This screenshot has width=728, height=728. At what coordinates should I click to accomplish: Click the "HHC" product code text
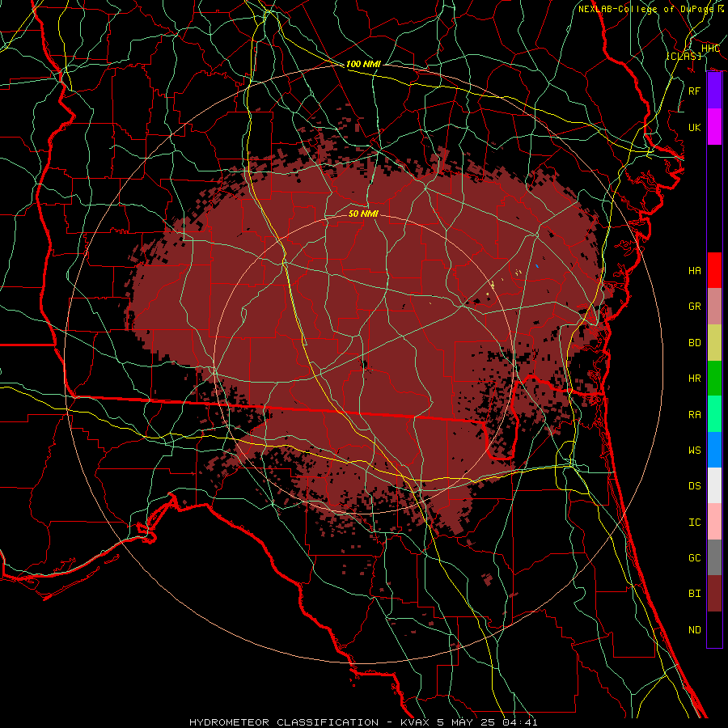711,49
